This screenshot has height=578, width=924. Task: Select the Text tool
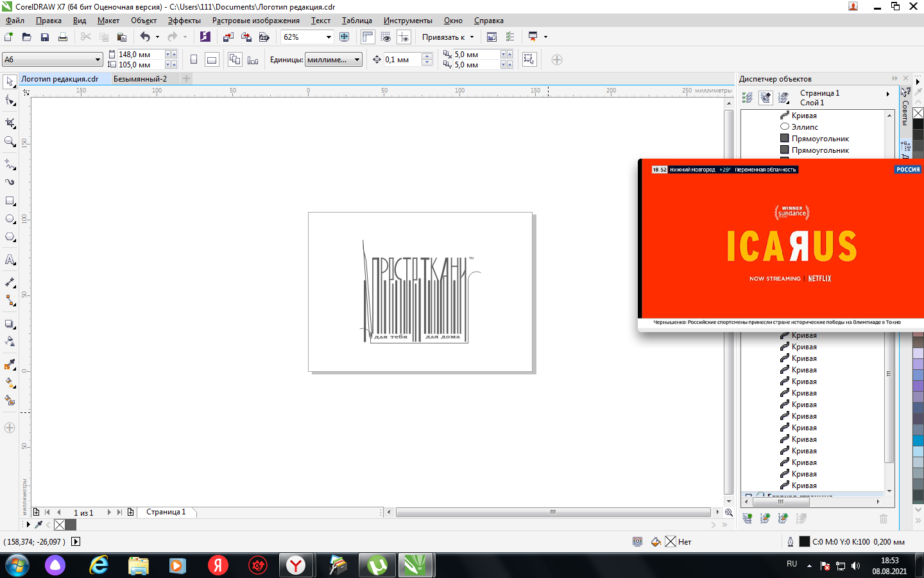coord(10,259)
